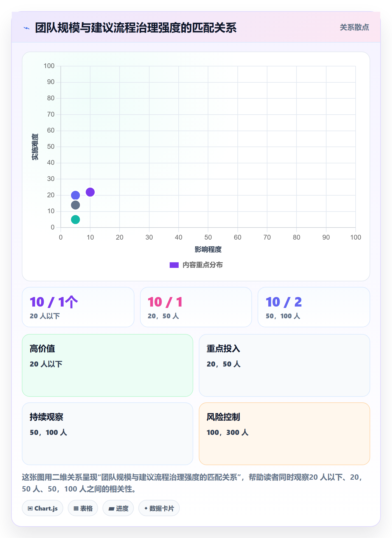Click the blue "10 / 2" stat value
This screenshot has height=538, width=392.
point(284,302)
